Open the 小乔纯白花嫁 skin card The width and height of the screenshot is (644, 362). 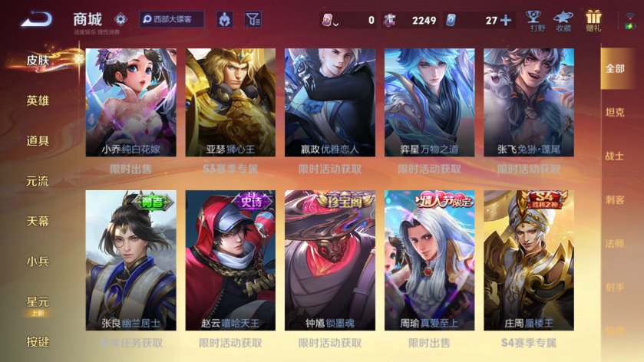[x=131, y=103]
